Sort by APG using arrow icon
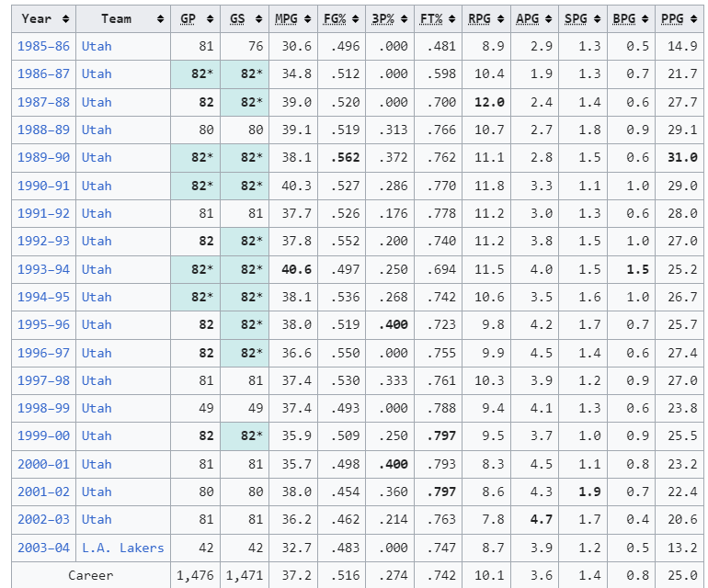 (x=549, y=19)
